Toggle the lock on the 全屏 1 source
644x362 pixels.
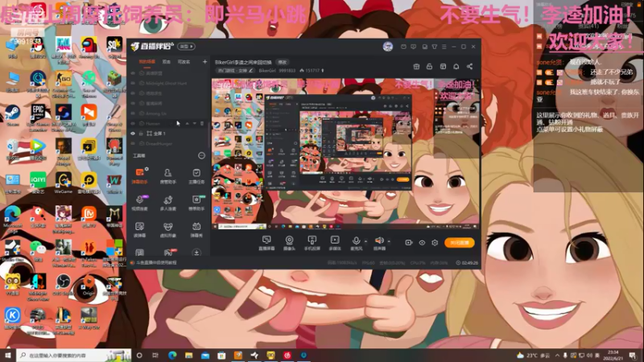(141, 134)
